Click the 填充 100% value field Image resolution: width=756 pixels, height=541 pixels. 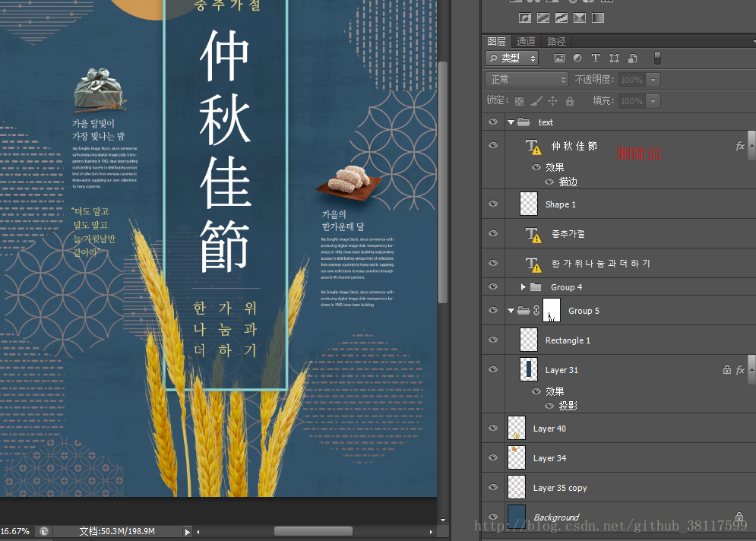coord(632,101)
